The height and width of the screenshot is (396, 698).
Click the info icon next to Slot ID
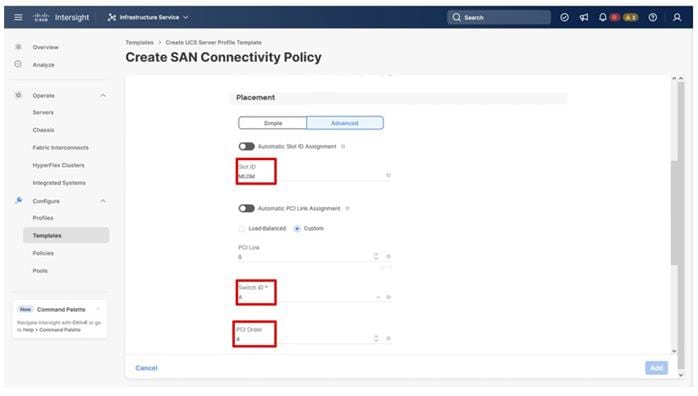pos(388,175)
